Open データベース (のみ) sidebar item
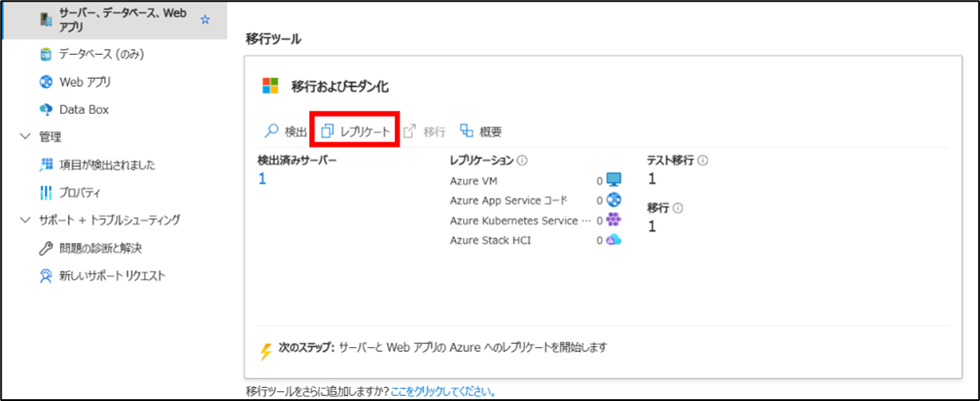 [x=102, y=55]
